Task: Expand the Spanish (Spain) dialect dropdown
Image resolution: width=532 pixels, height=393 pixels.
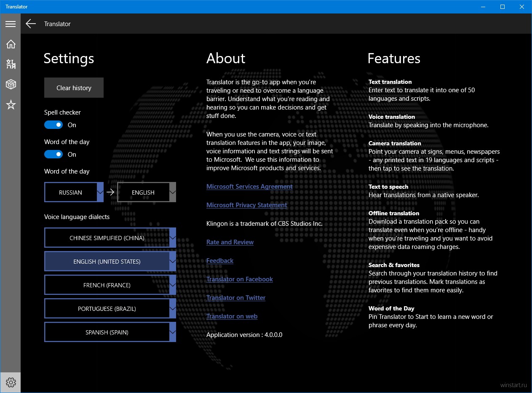Action: point(110,332)
